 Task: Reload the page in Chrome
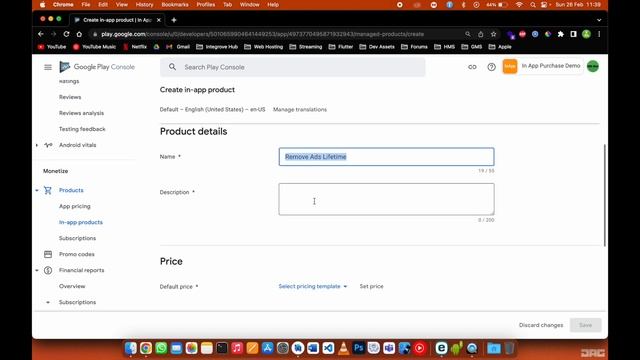point(66,34)
